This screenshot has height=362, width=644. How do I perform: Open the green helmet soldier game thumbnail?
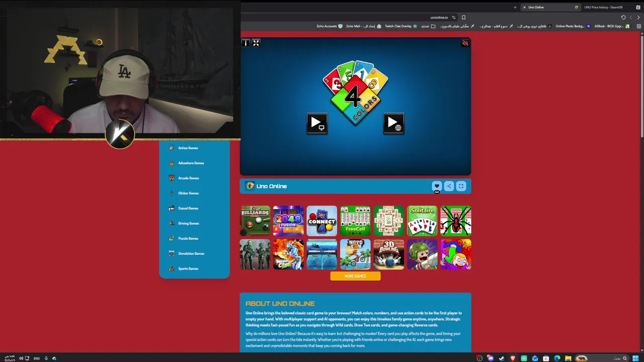[422, 254]
